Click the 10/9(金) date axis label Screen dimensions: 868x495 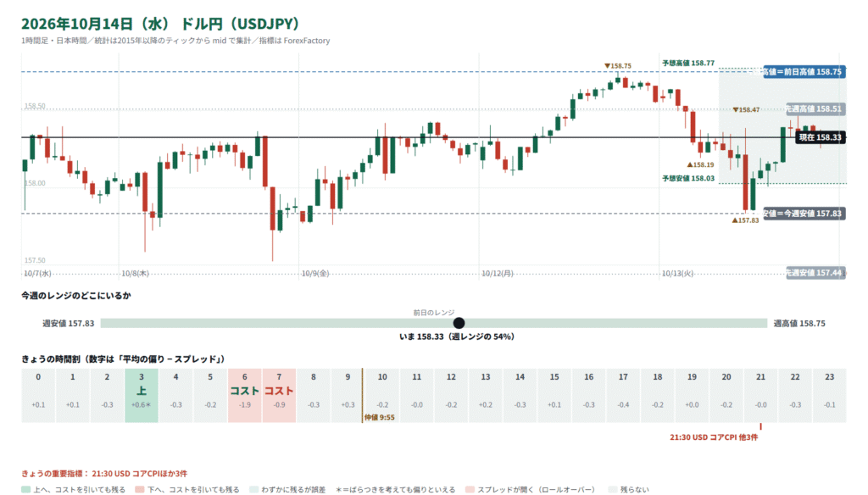[x=315, y=273]
